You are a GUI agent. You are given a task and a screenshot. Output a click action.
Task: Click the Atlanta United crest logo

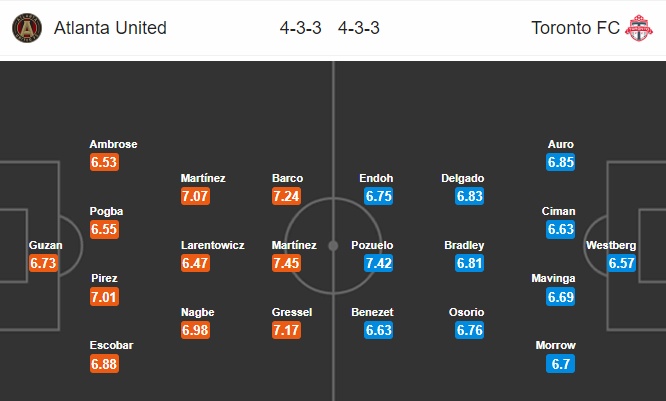[27, 28]
